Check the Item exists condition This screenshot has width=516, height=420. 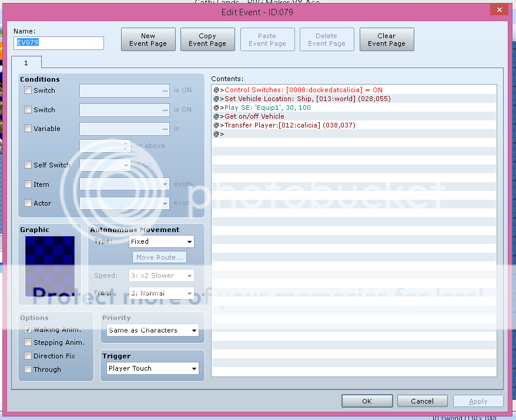[x=28, y=184]
